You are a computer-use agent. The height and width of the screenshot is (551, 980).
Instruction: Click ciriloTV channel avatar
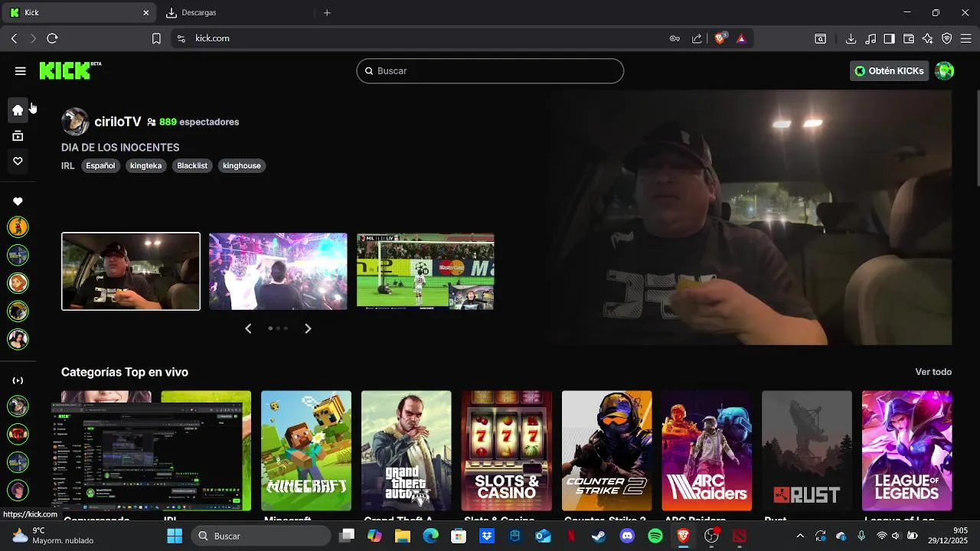point(75,122)
